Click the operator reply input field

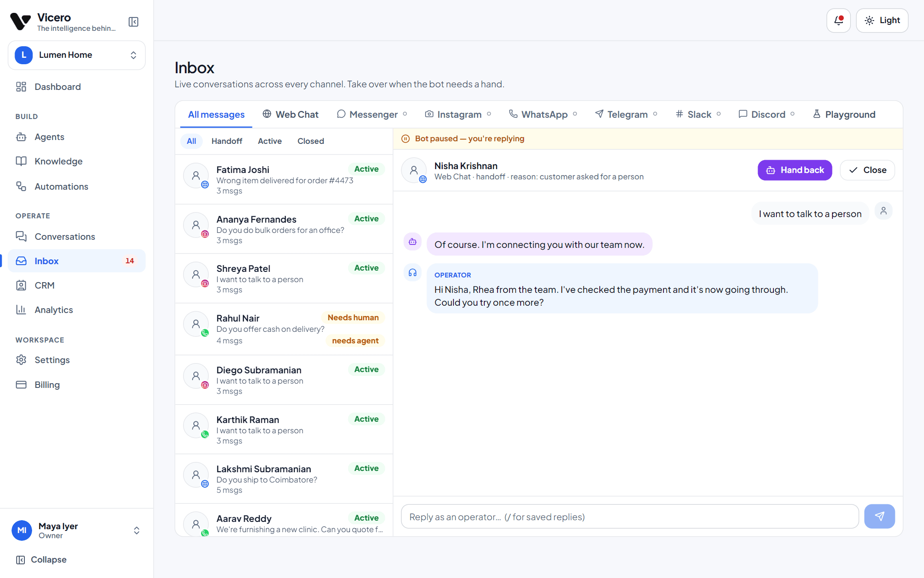click(x=630, y=517)
